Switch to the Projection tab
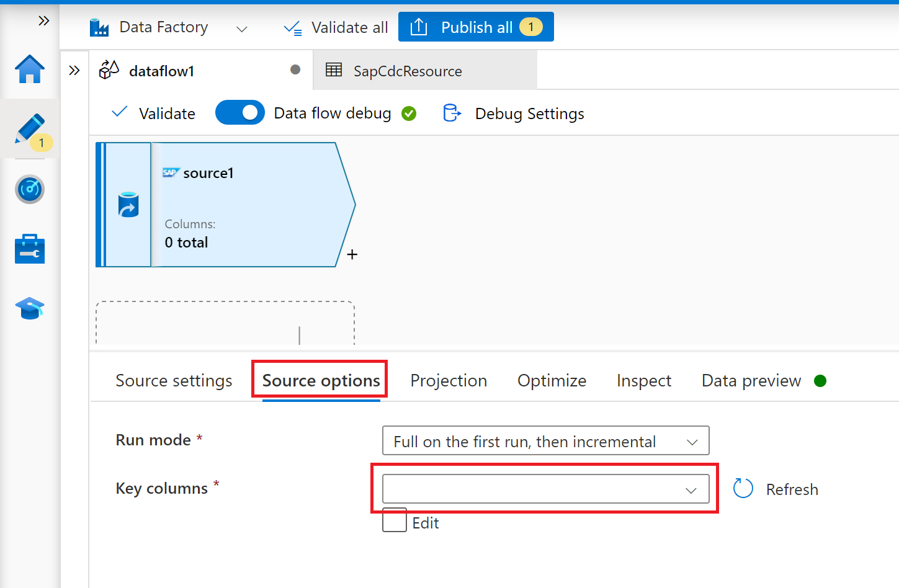 449,380
